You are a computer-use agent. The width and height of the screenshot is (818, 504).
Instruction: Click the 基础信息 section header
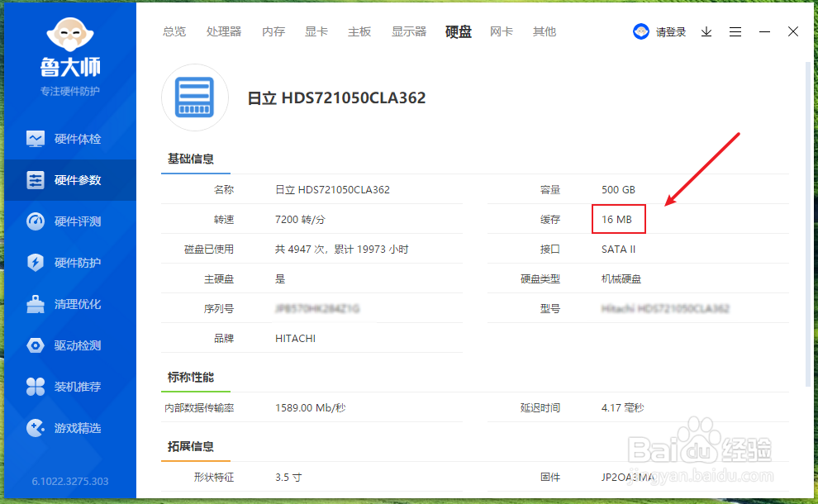point(190,159)
